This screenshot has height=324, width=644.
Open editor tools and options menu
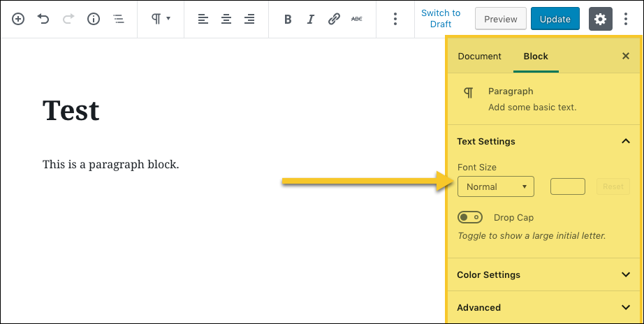click(x=626, y=19)
